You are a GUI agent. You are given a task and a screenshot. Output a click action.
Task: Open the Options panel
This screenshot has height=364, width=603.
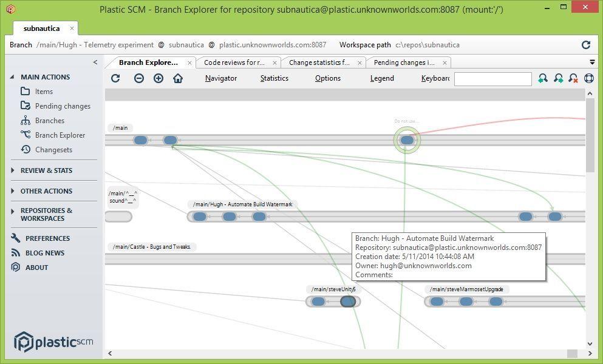coord(328,78)
